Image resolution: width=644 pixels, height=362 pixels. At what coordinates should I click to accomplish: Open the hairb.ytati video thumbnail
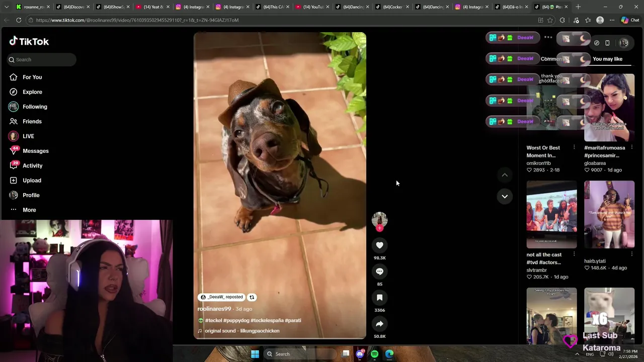[609, 215]
